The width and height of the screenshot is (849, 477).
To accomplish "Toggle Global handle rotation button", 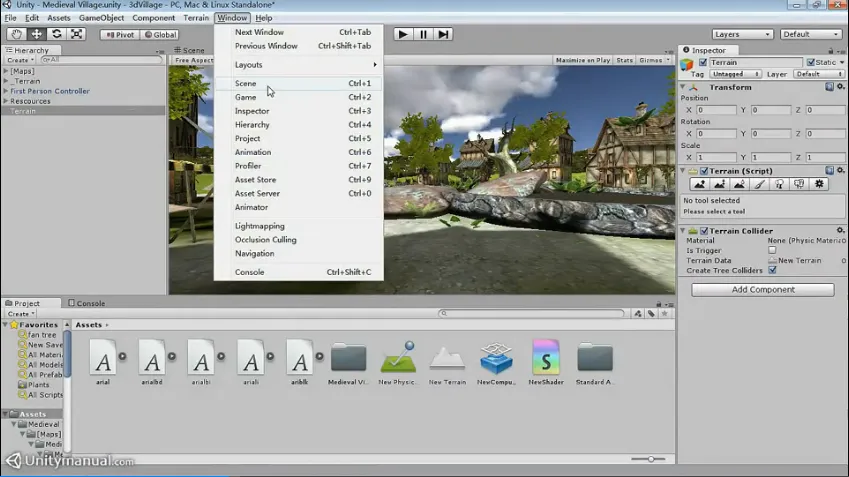I will 160,35.
